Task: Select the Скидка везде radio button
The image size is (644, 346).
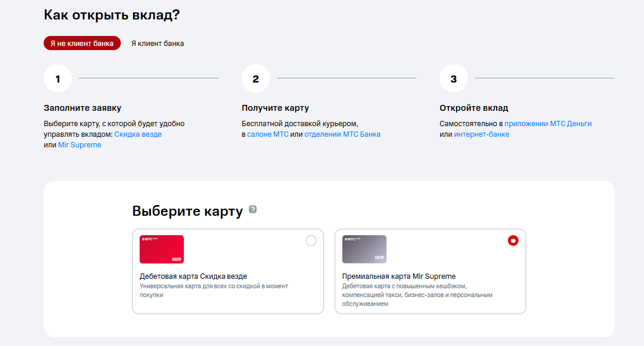Action: (311, 240)
